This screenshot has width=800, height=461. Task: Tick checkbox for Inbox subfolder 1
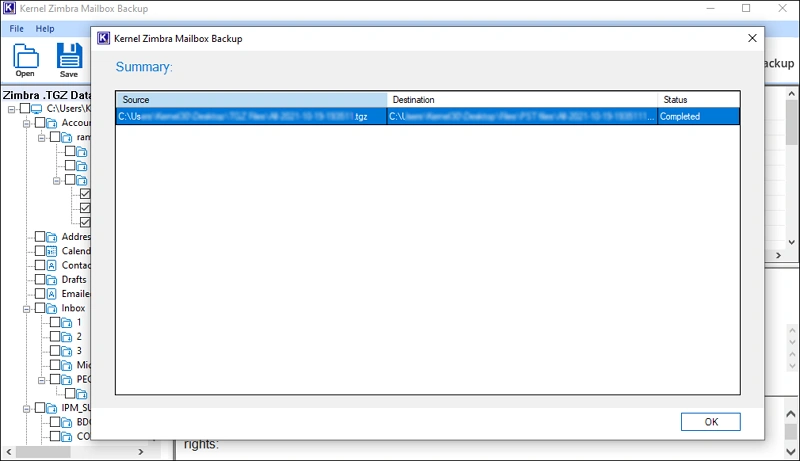click(x=55, y=322)
